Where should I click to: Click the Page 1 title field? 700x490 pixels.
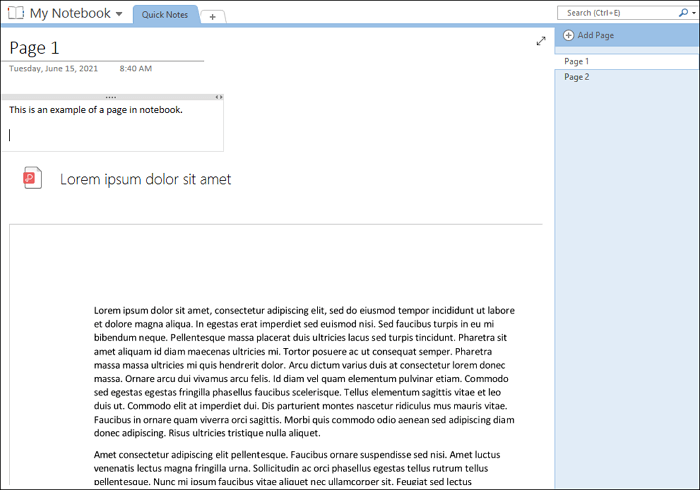click(x=35, y=48)
